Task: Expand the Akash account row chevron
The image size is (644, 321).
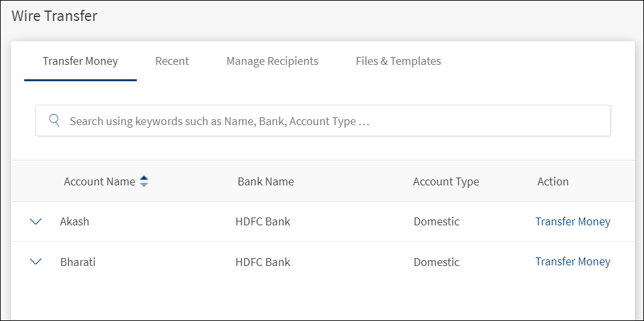Action: click(36, 221)
